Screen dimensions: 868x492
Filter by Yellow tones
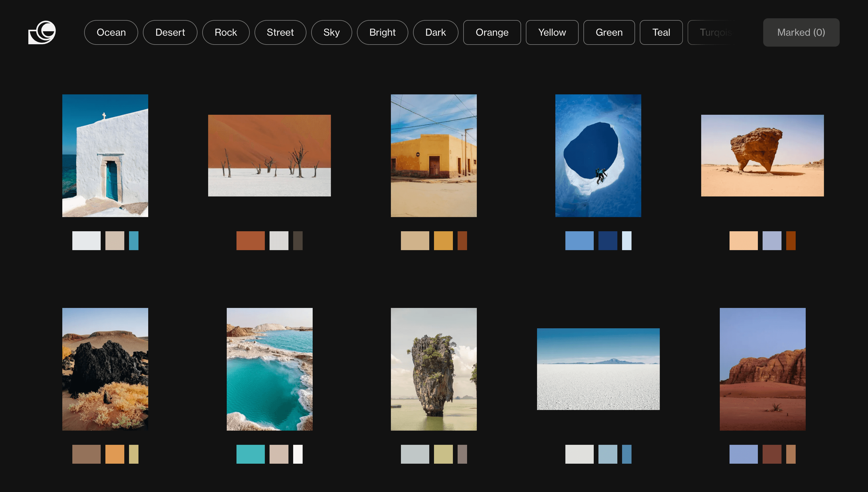pyautogui.click(x=552, y=32)
